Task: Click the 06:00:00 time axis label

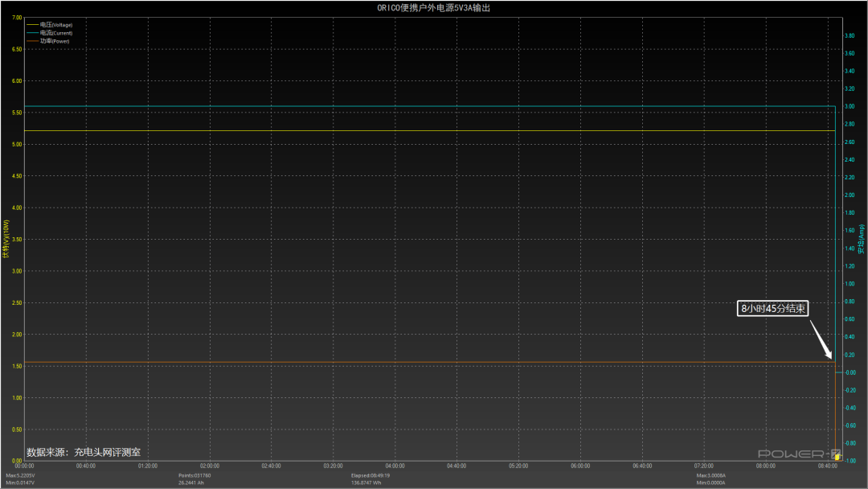Action: (x=580, y=466)
